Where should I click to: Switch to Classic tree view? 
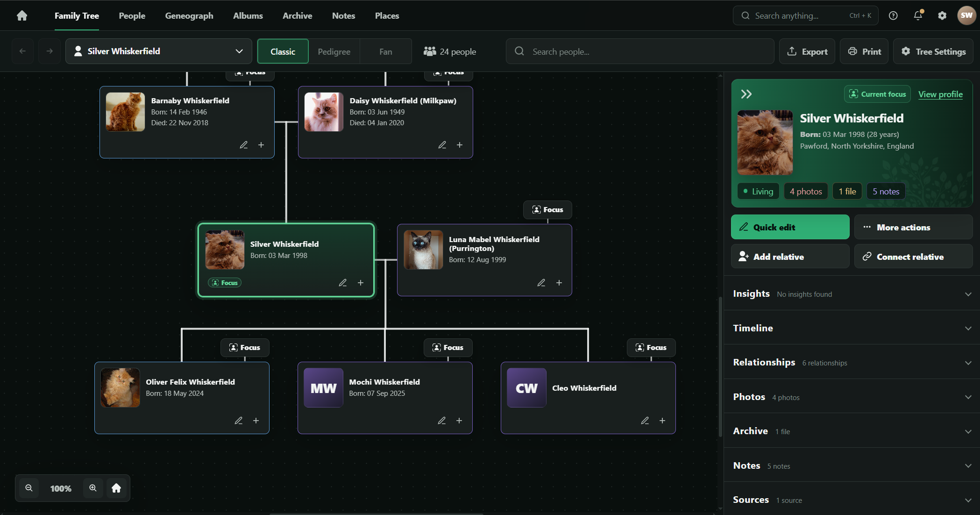[283, 51]
